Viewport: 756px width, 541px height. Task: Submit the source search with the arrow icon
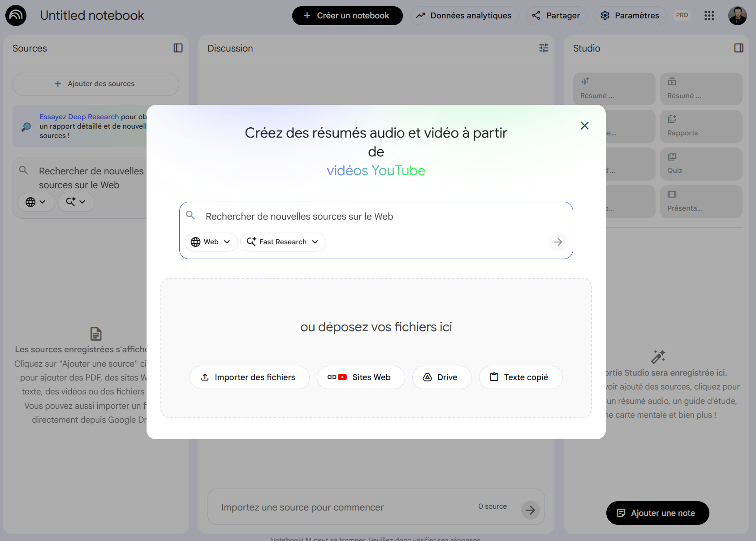[x=557, y=242]
